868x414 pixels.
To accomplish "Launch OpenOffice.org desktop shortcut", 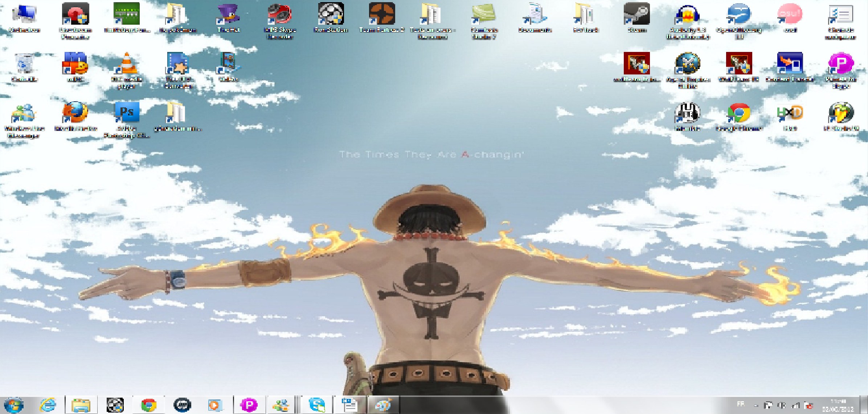I will (739, 21).
